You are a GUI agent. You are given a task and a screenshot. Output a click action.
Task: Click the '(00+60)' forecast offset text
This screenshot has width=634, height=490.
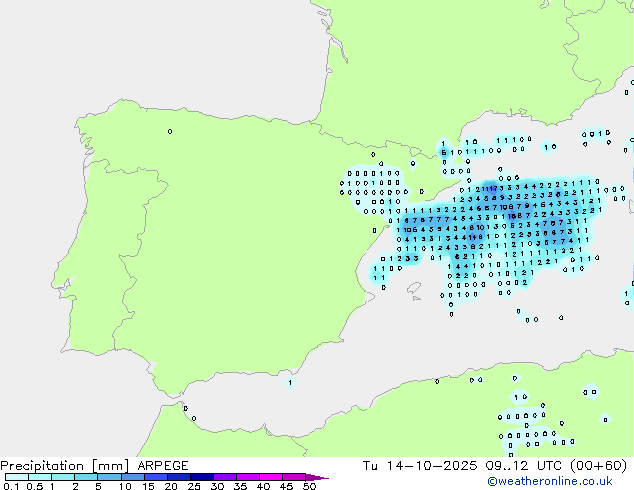(598, 466)
